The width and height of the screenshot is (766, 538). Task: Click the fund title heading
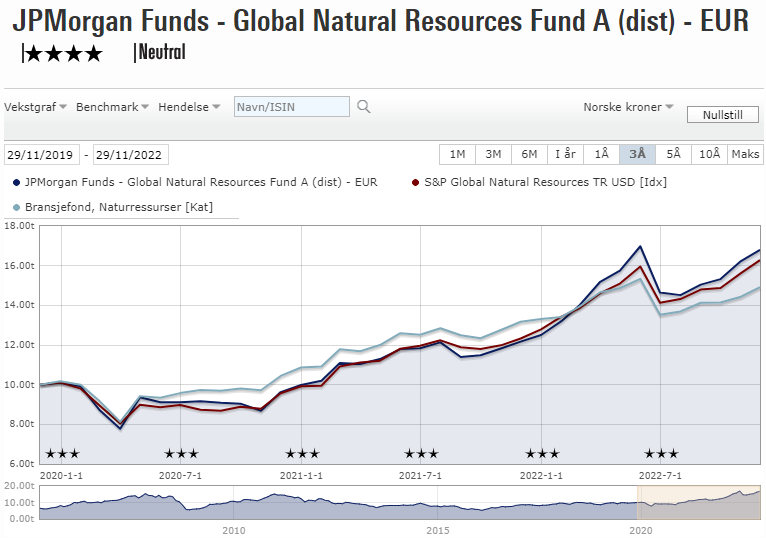pyautogui.click(x=381, y=21)
